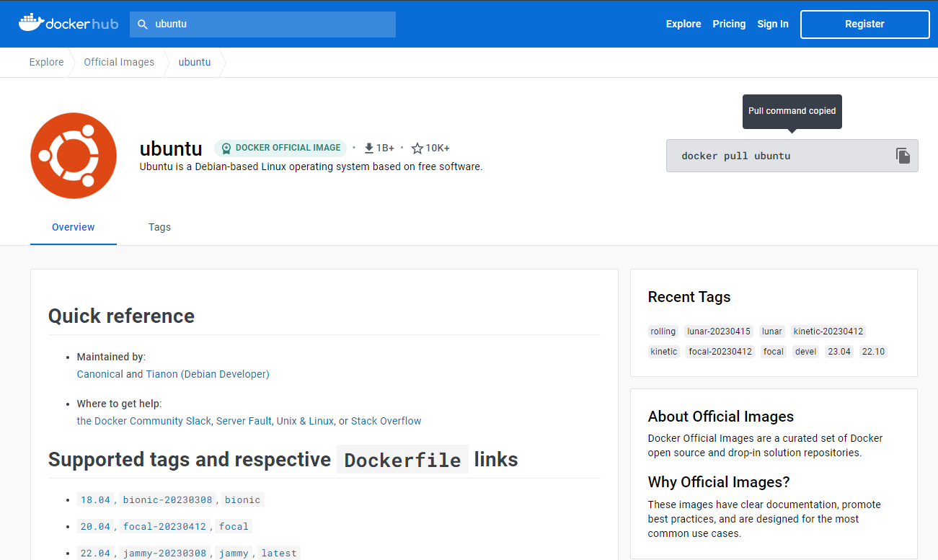Select the lunar recent tag
Image resolution: width=938 pixels, height=560 pixels.
(x=772, y=332)
